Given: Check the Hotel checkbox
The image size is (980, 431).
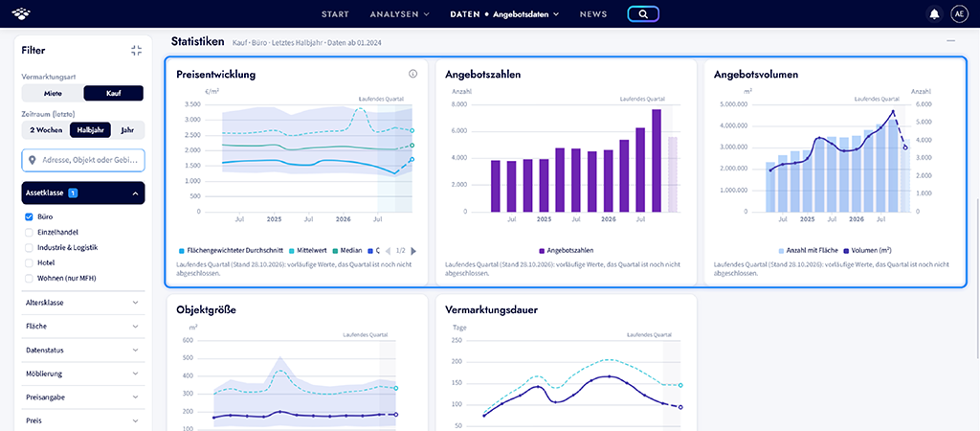Looking at the screenshot, I should click(x=29, y=262).
